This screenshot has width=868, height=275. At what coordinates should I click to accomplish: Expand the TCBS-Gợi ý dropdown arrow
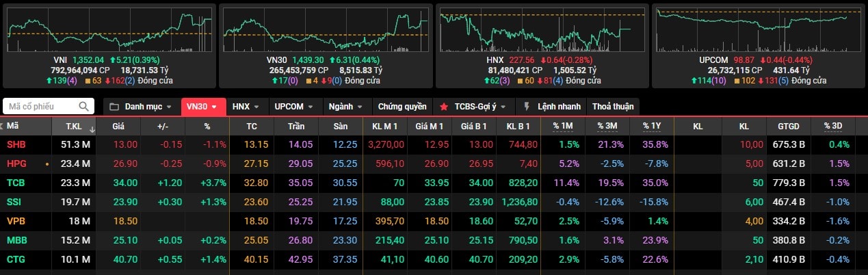click(x=503, y=107)
